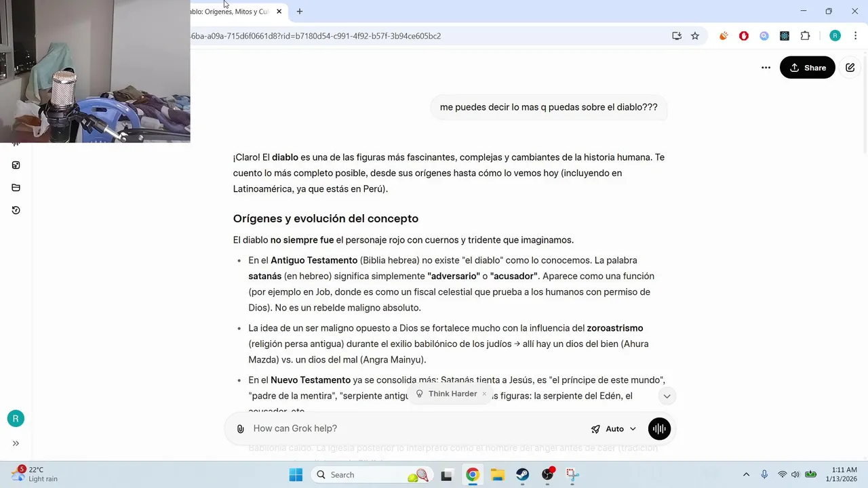Open Steam from the taskbar
Viewport: 868px width, 488px height.
523,474
